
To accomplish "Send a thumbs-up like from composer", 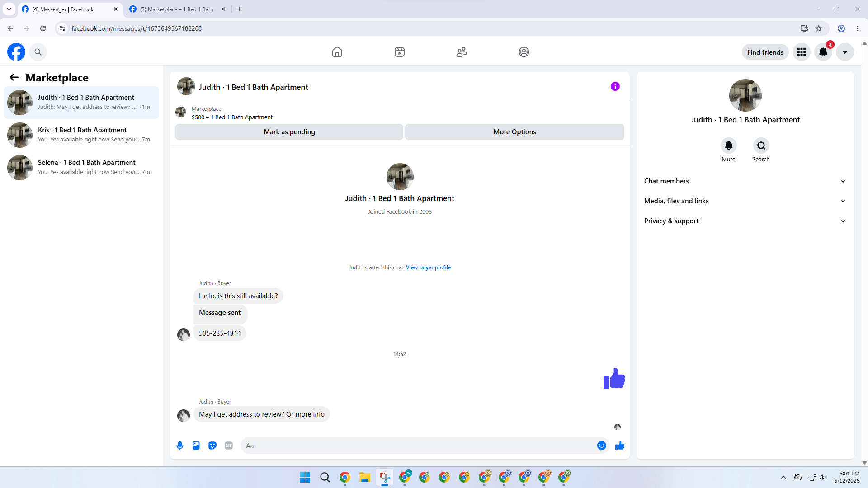I will click(620, 446).
